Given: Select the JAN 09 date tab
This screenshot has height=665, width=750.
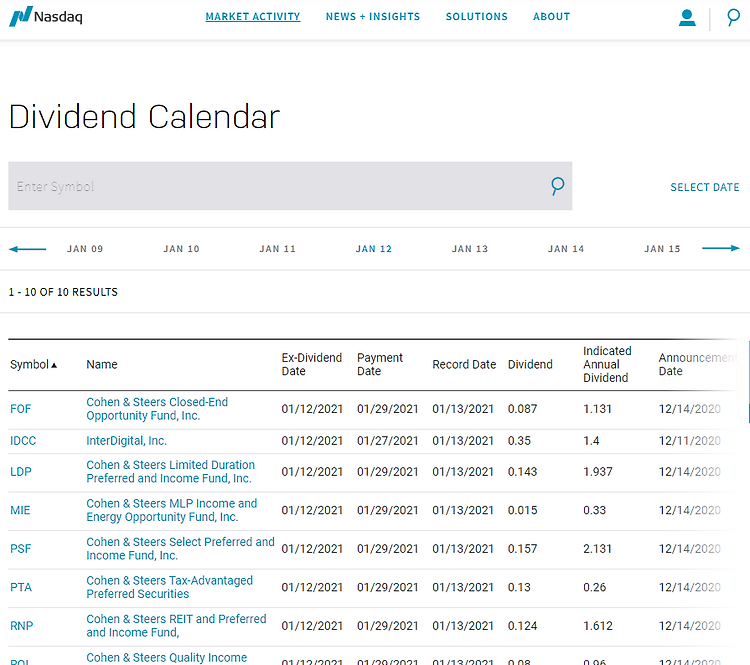Looking at the screenshot, I should click(x=85, y=249).
